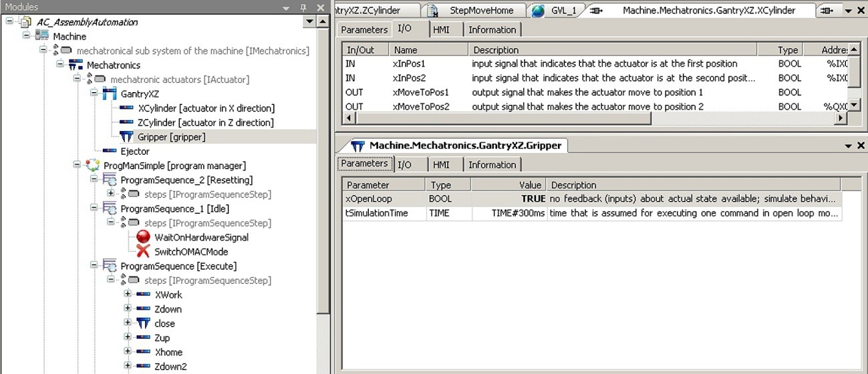The width and height of the screenshot is (868, 374).
Task: Open the Modules panel options dropdown arrow
Action: click(286, 8)
